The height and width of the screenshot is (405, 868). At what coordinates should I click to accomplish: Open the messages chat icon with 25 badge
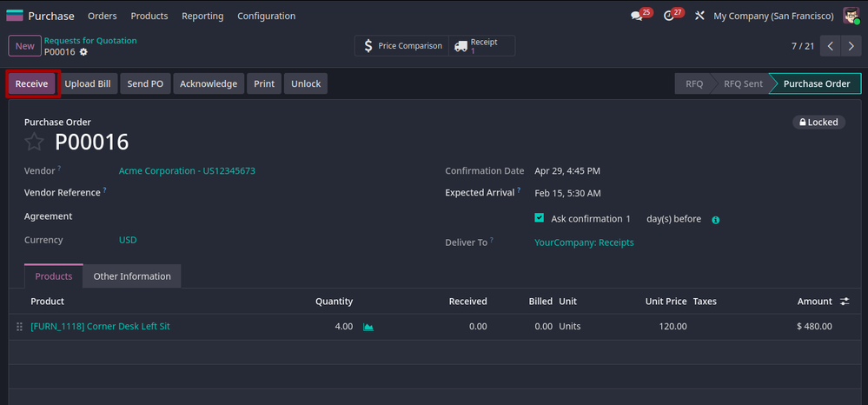637,16
